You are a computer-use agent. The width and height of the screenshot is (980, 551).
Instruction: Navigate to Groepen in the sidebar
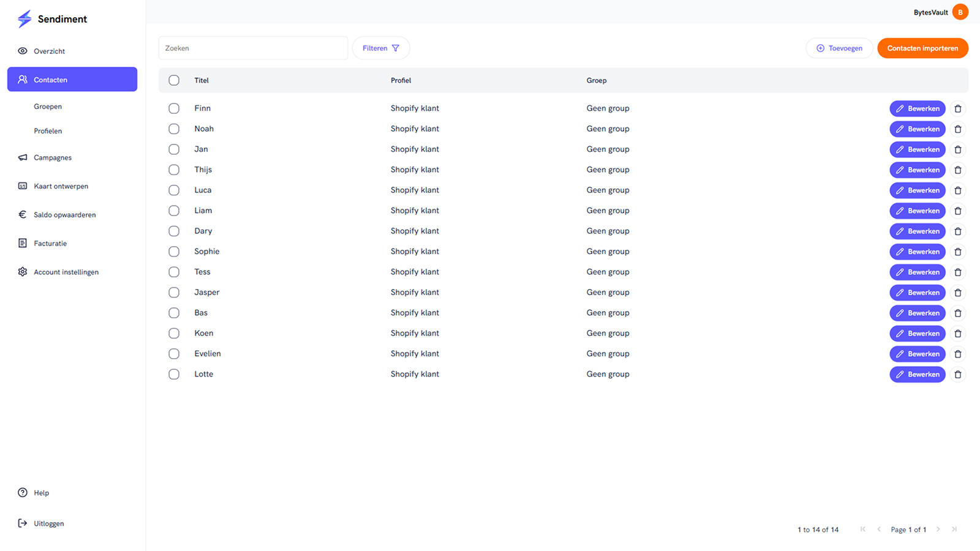click(48, 106)
